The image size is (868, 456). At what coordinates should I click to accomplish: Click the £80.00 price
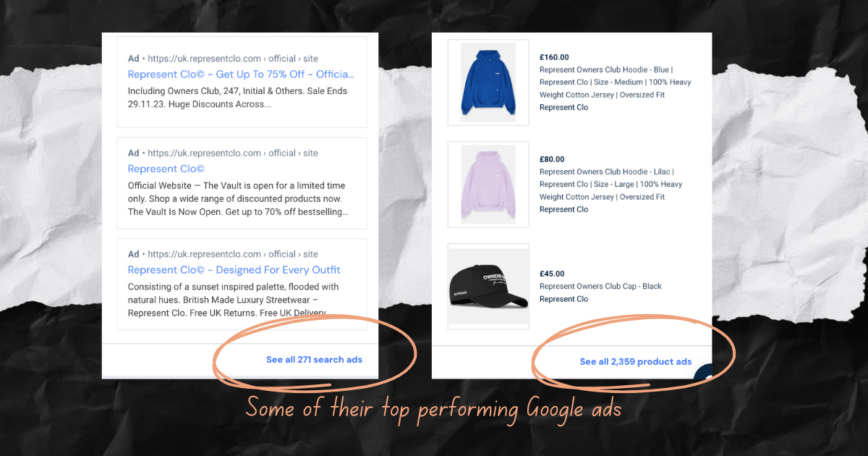coord(552,159)
